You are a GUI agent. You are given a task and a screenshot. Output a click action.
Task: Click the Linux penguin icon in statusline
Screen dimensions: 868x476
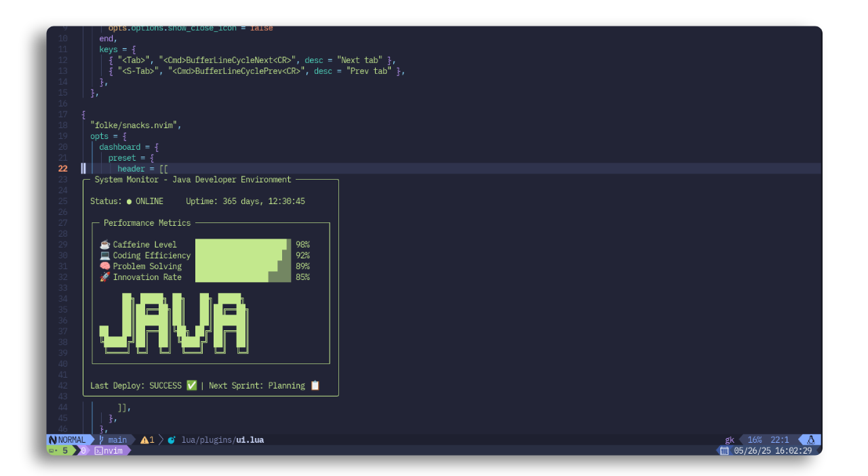point(810,440)
